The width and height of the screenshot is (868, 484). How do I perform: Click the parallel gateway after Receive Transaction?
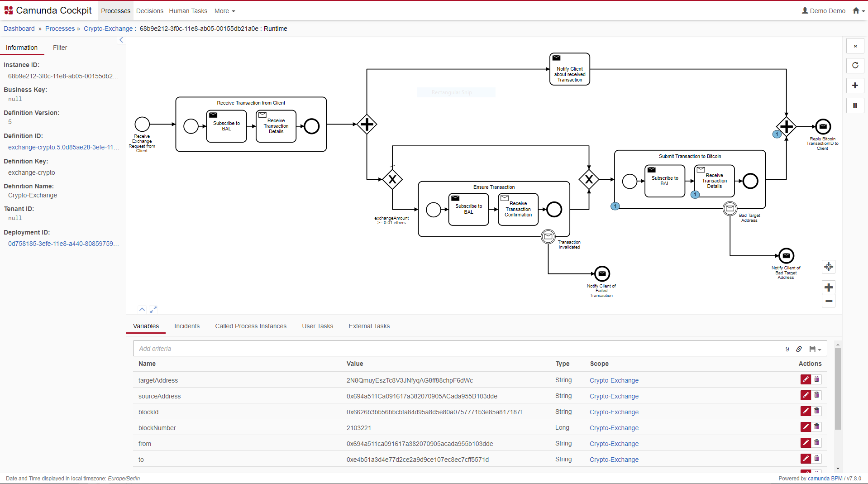coord(367,124)
